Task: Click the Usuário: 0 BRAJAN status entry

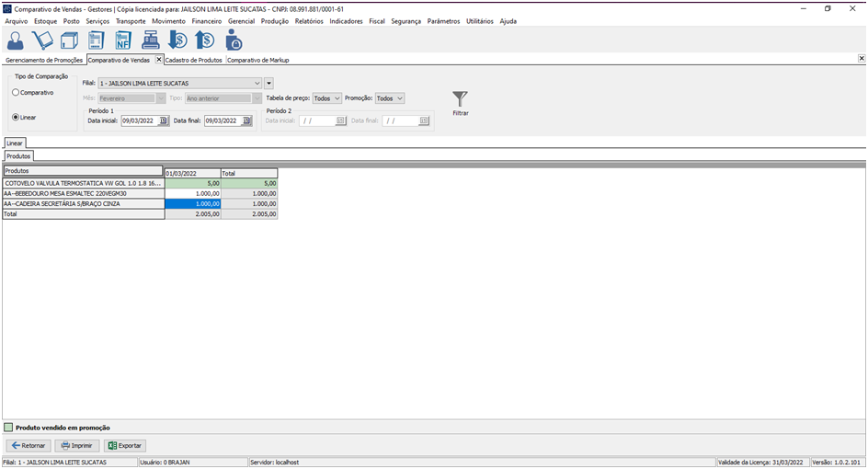Action: [193, 462]
